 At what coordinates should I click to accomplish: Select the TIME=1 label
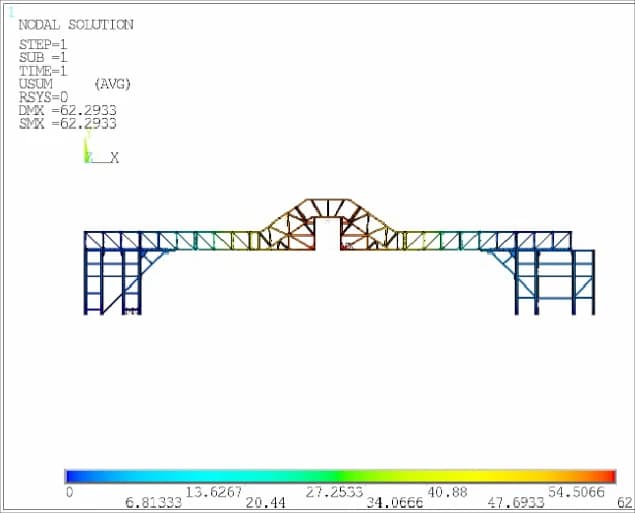(x=43, y=71)
